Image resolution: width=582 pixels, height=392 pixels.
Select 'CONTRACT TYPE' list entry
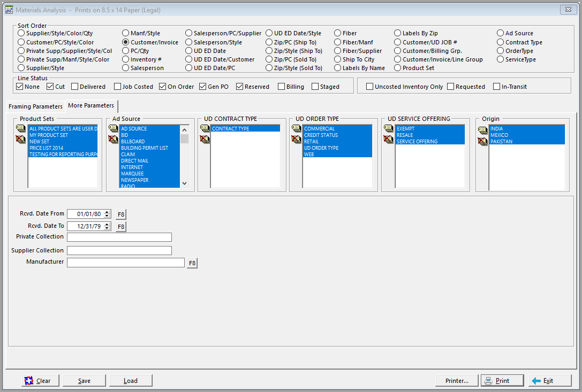click(245, 129)
